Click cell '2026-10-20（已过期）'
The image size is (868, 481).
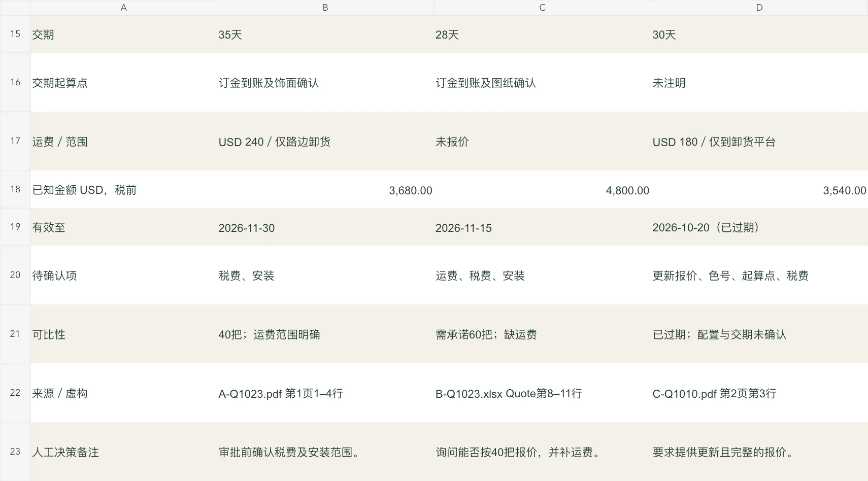tap(759, 227)
